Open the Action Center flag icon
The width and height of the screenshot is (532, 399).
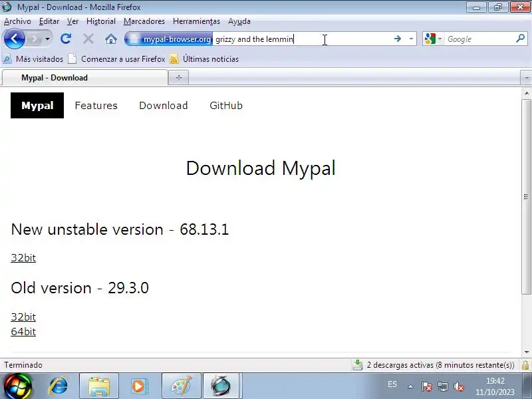click(426, 386)
